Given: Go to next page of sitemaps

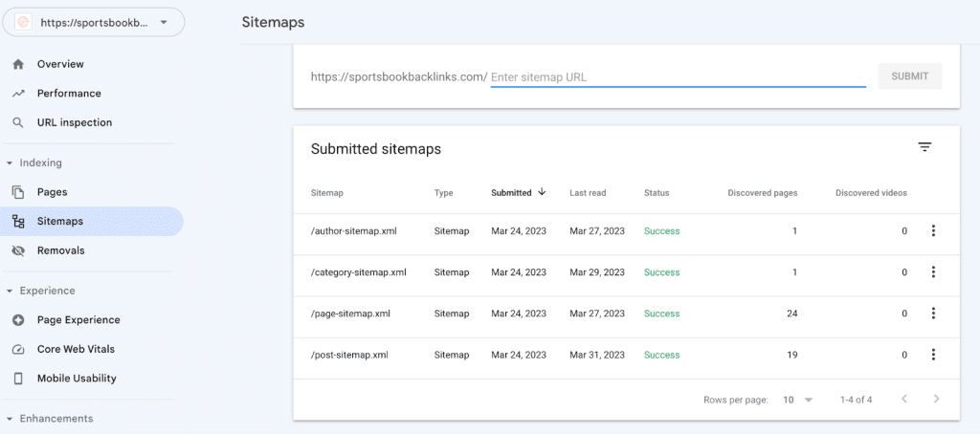Looking at the screenshot, I should tap(936, 400).
